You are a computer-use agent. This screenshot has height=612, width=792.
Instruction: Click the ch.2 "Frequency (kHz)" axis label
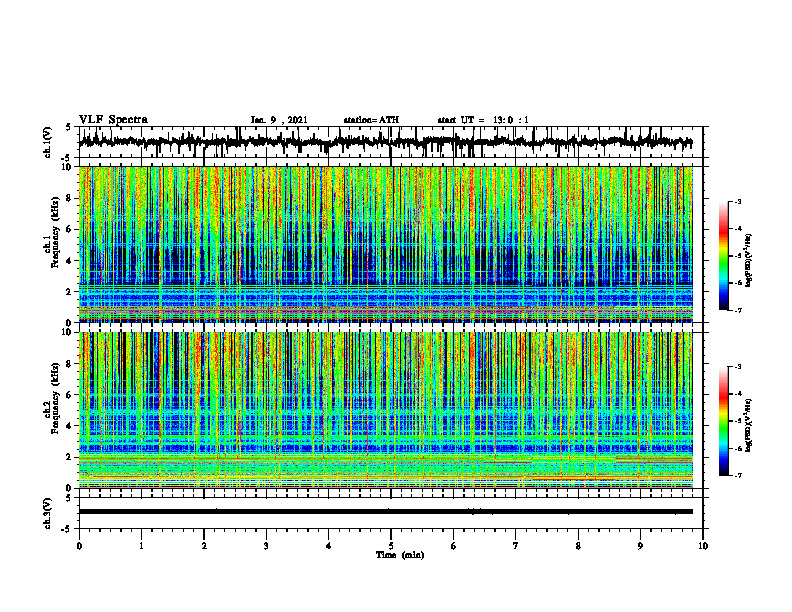tap(55, 398)
